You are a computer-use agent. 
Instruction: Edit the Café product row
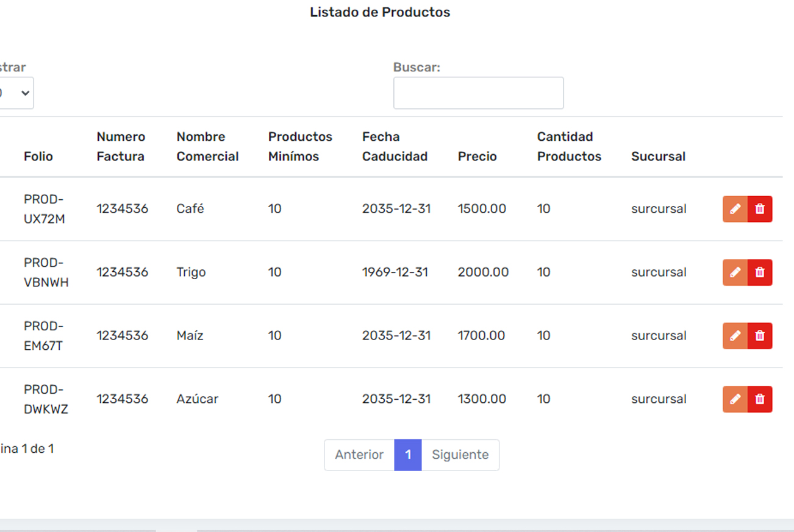(x=735, y=209)
